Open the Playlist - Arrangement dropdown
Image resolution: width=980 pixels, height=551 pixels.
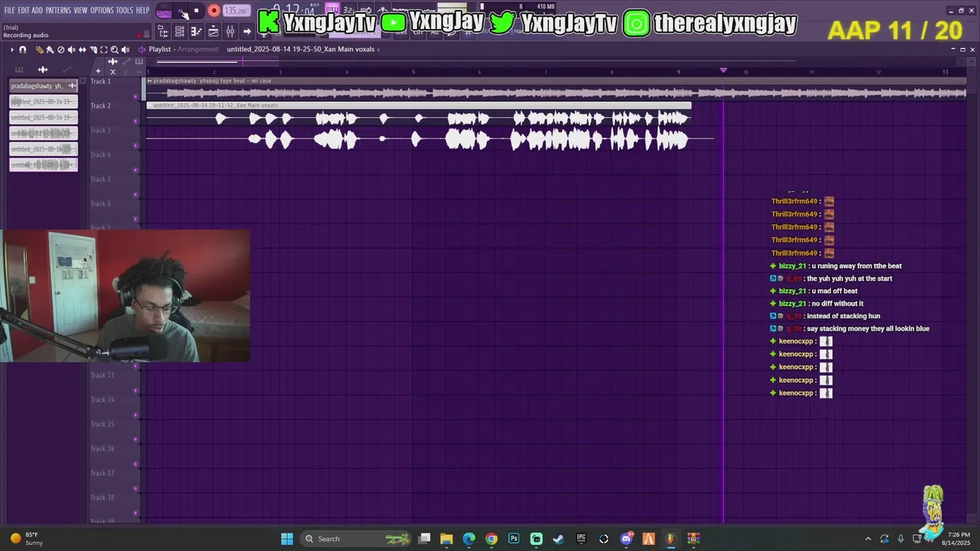pyautogui.click(x=183, y=49)
